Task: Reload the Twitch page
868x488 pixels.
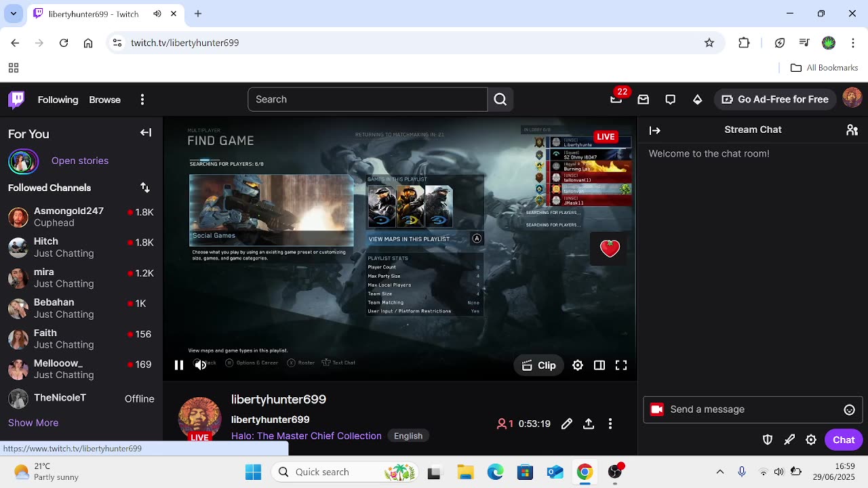Action: point(64,43)
